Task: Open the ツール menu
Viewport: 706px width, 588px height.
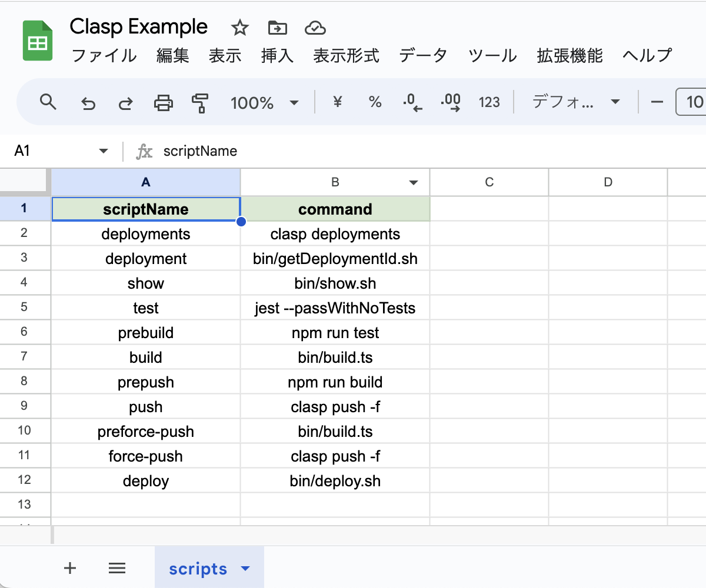Action: pyautogui.click(x=493, y=56)
